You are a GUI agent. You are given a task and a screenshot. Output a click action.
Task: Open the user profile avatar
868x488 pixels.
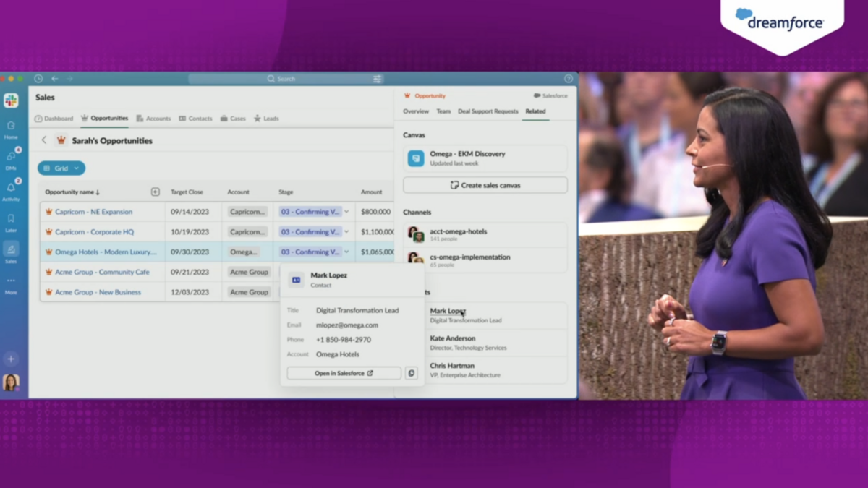tap(11, 382)
